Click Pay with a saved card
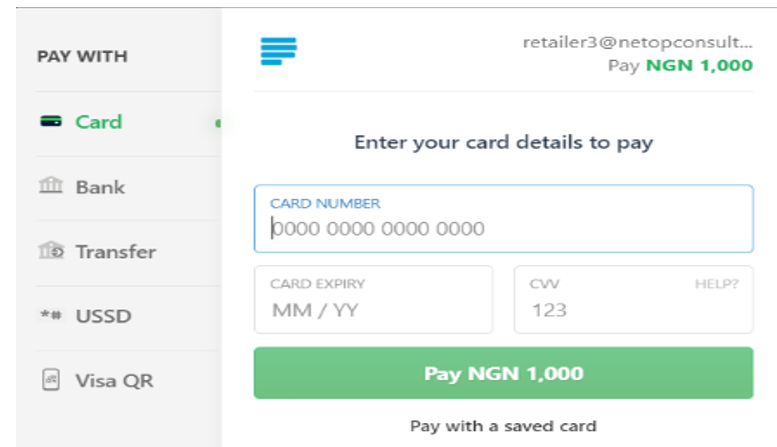 click(x=503, y=426)
